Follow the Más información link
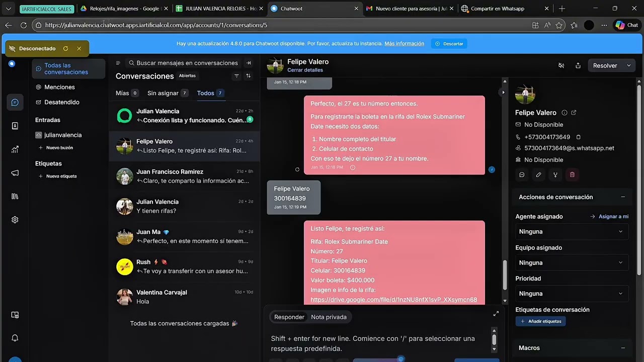Image resolution: width=644 pixels, height=362 pixels. coord(404,44)
